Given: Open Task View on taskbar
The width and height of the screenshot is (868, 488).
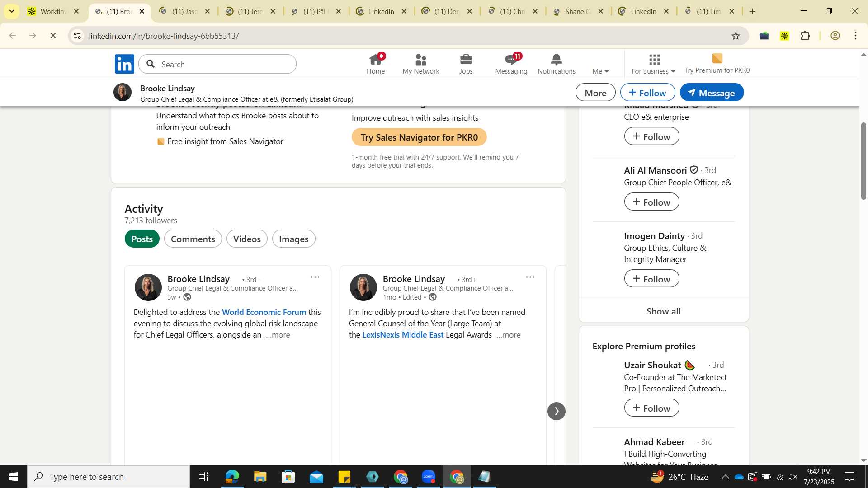Looking at the screenshot, I should coord(203,477).
